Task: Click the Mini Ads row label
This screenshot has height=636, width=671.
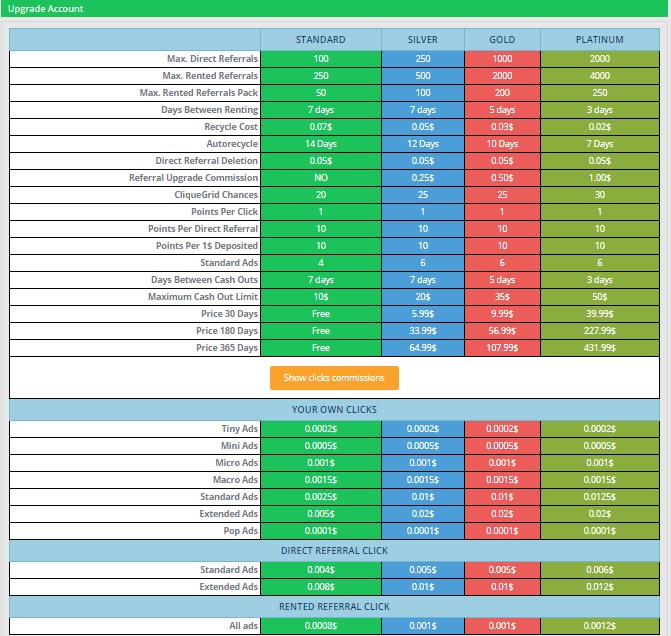Action: point(239,446)
